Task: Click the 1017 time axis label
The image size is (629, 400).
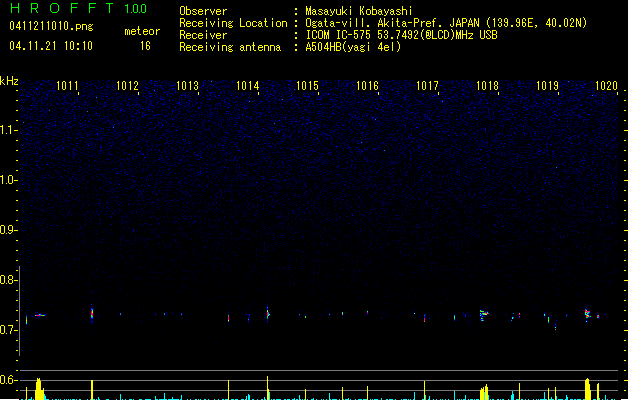Action: 427,86
